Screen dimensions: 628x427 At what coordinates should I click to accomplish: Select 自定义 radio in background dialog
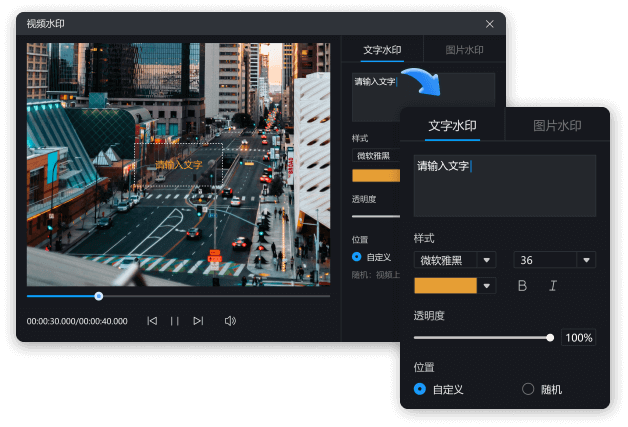click(x=356, y=257)
